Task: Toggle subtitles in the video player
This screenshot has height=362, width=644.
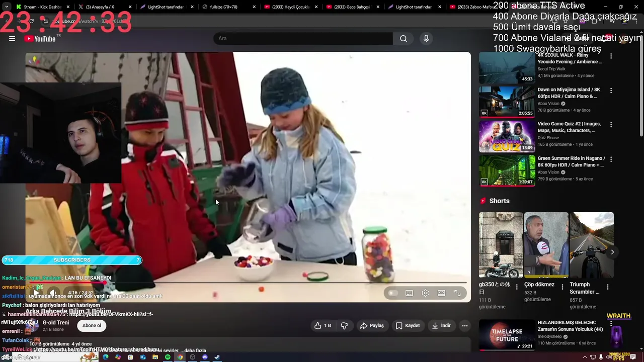Action: point(409,293)
